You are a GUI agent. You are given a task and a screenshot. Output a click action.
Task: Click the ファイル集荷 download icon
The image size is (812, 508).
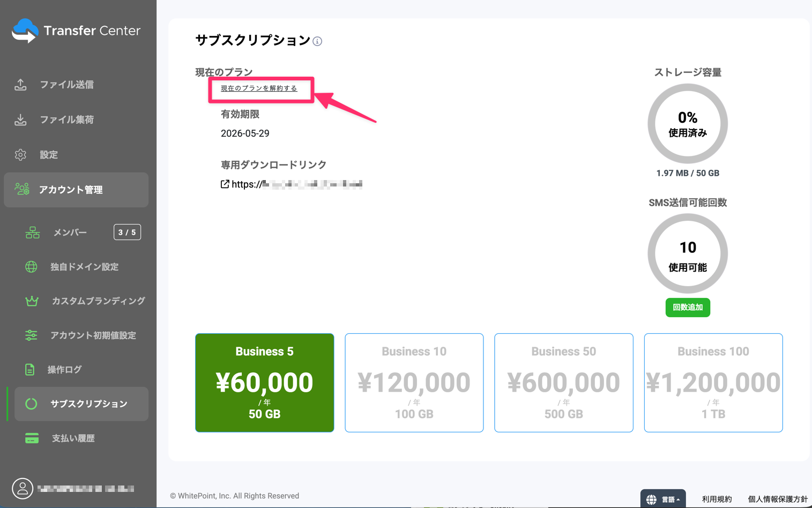[x=20, y=119]
